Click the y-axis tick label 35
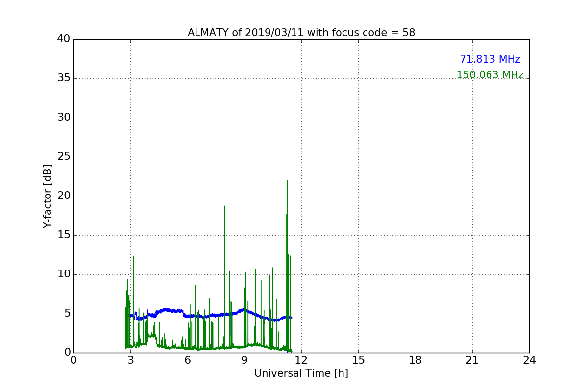 click(64, 78)
